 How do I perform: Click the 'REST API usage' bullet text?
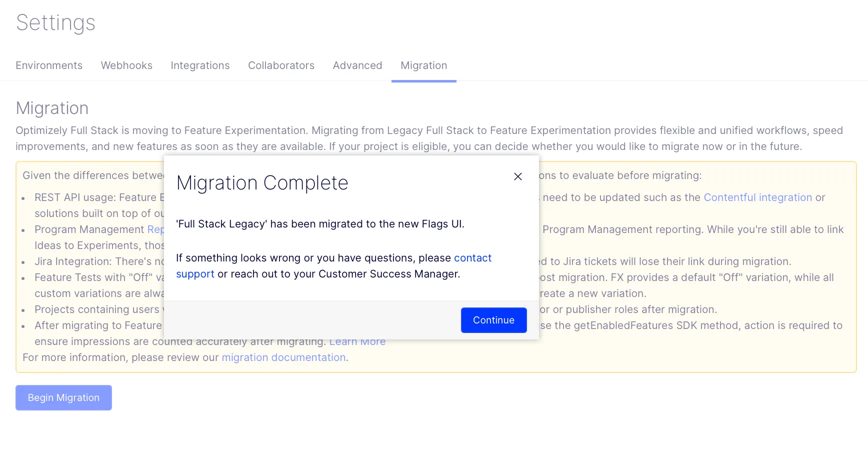[x=99, y=197]
